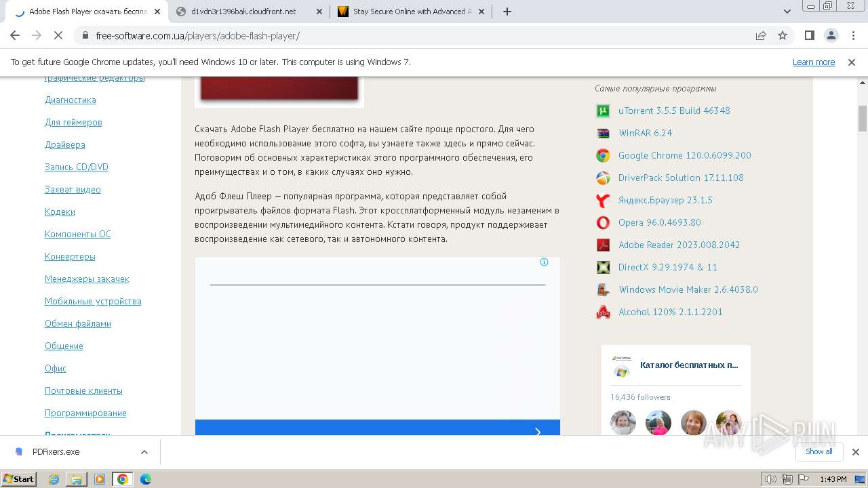
Task: Click the Yandex Browser icon
Action: tap(603, 201)
